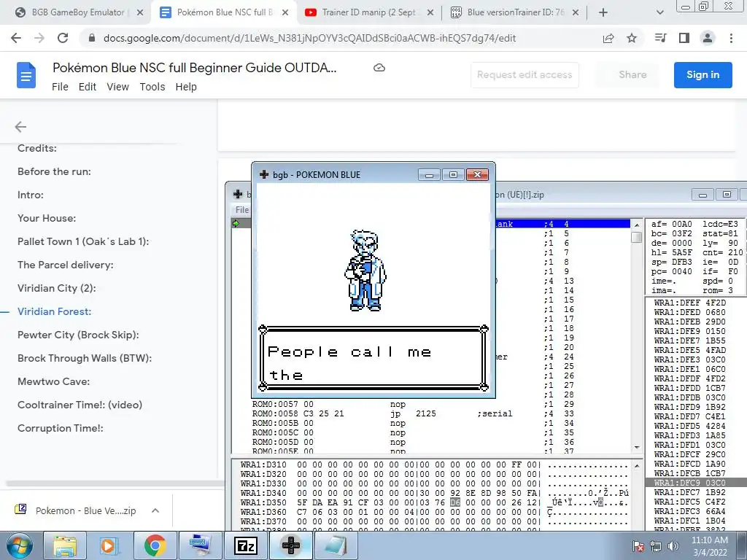Click memory row WRA1:D350
747x560 pixels.
(x=435, y=502)
